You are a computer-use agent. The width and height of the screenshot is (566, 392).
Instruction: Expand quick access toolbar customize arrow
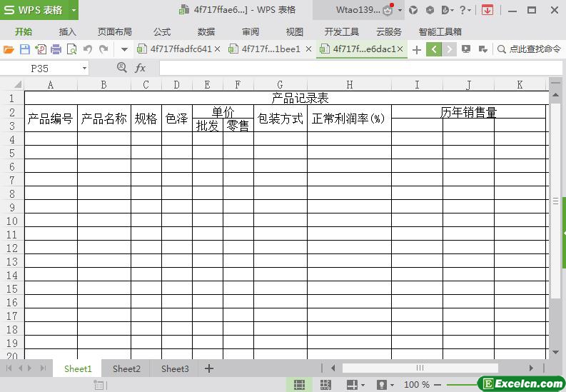click(124, 49)
